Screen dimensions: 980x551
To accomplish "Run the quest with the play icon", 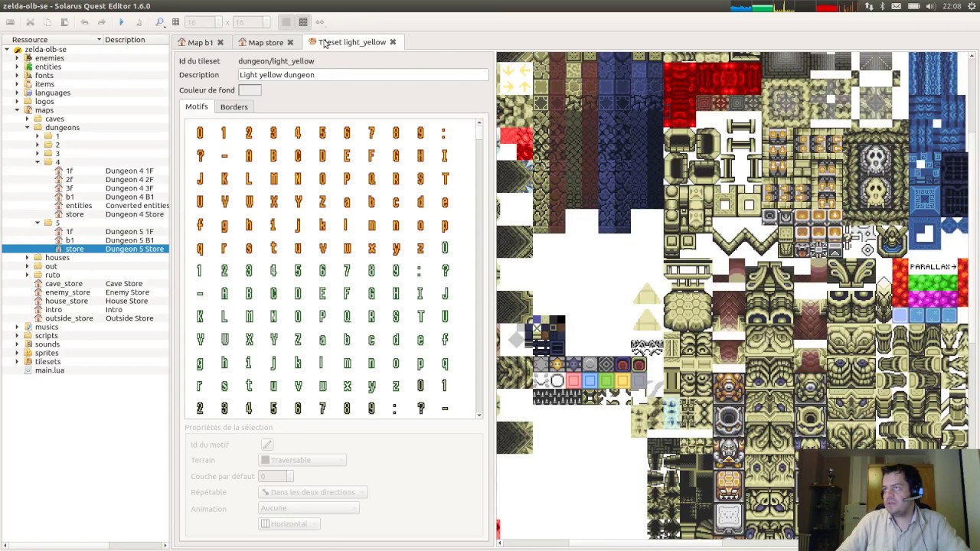I will (121, 22).
